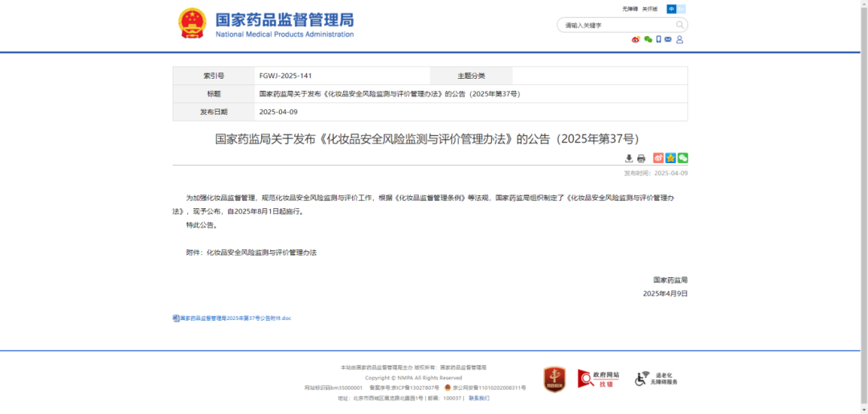
Task: Click the 标题 label cell
Action: click(x=213, y=94)
